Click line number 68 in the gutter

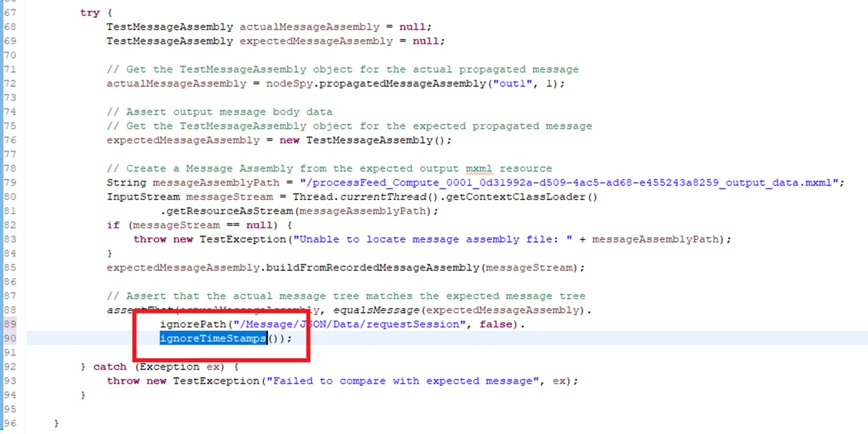click(x=10, y=27)
